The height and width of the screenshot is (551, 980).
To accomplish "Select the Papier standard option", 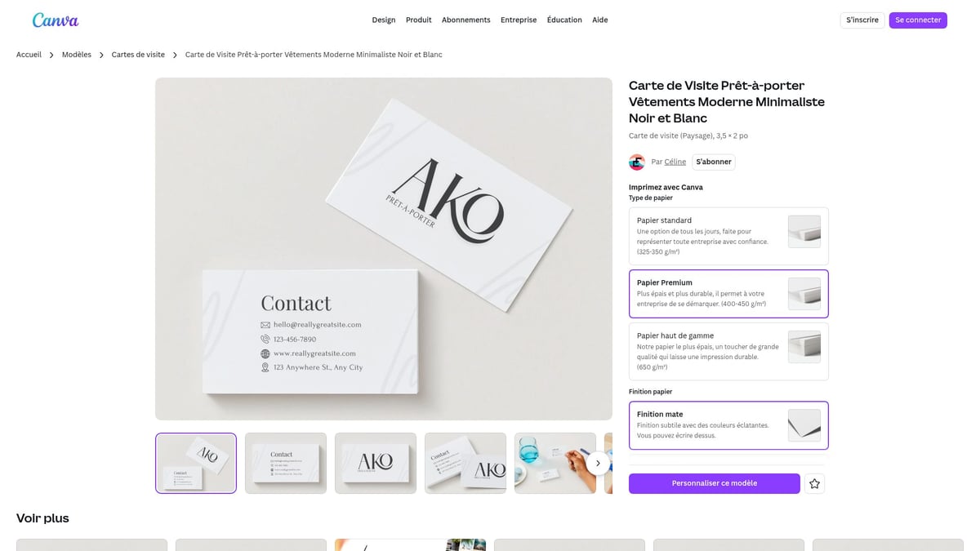I will point(728,236).
